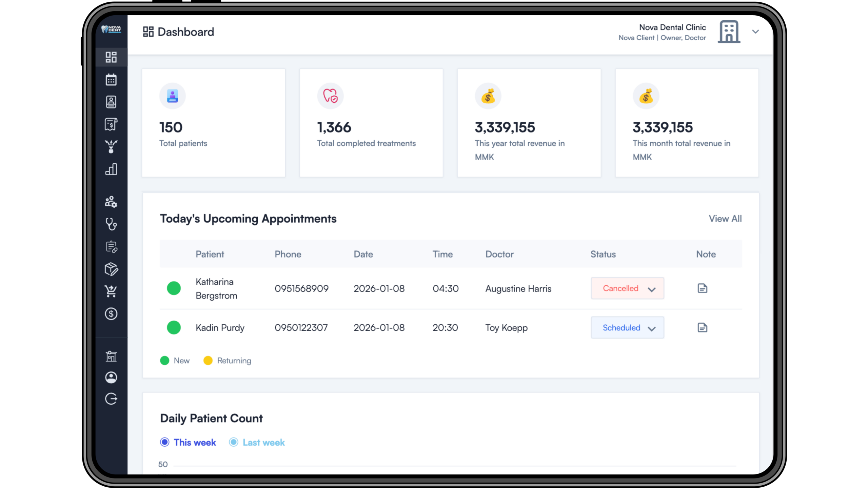Open the bar chart reports icon
The width and height of the screenshot is (868, 488).
tap(111, 169)
